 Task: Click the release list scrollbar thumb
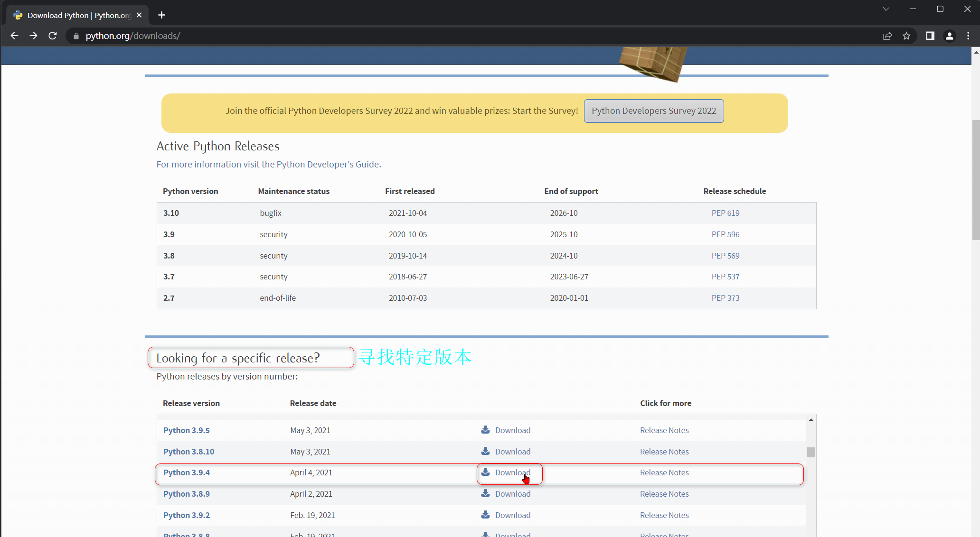tap(811, 452)
